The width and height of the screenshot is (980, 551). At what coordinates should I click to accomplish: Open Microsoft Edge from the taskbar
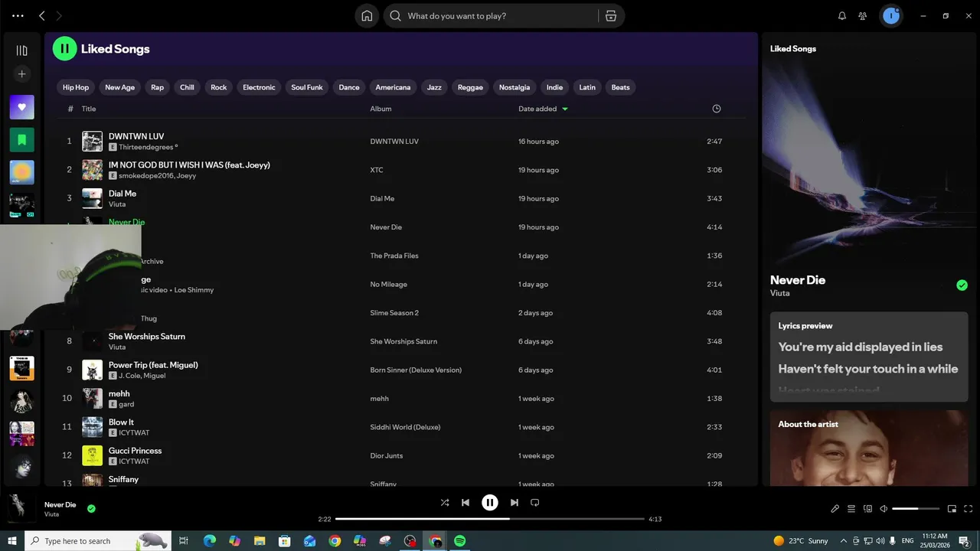pyautogui.click(x=210, y=541)
